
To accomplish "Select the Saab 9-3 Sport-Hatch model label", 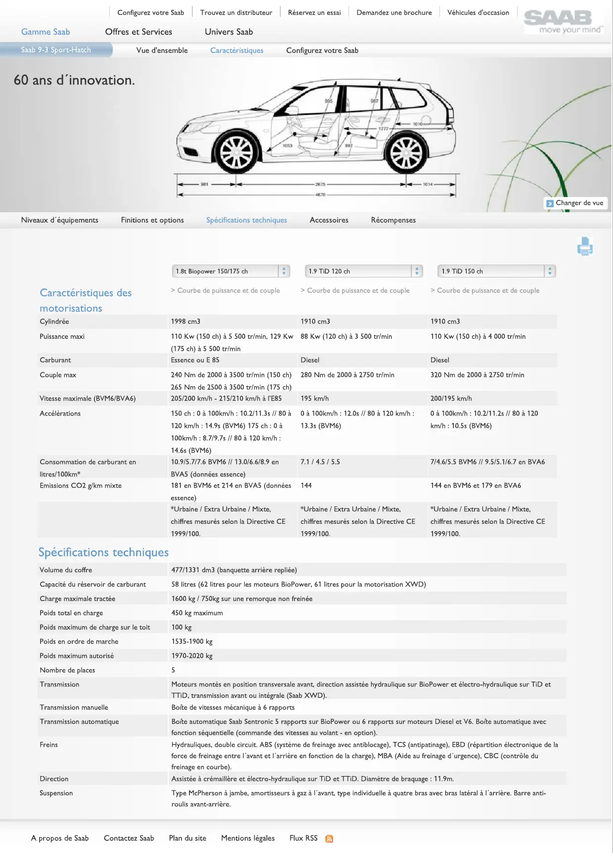I will tap(56, 50).
